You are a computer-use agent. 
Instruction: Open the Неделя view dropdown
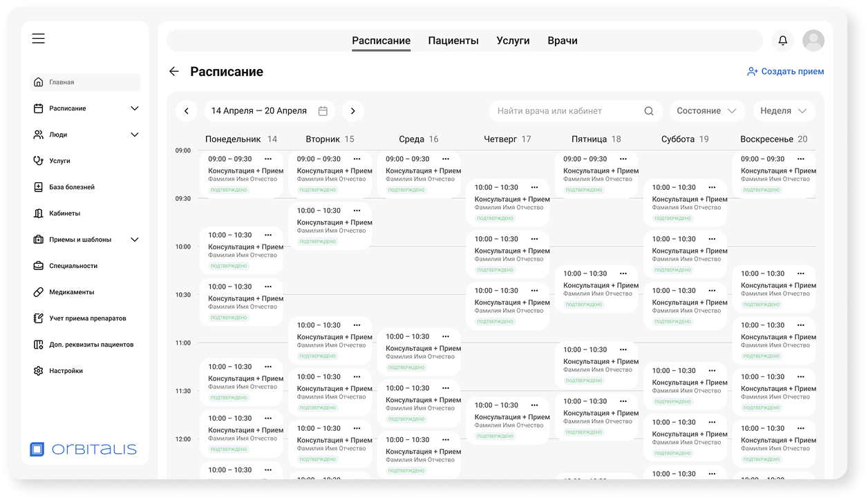pos(784,110)
